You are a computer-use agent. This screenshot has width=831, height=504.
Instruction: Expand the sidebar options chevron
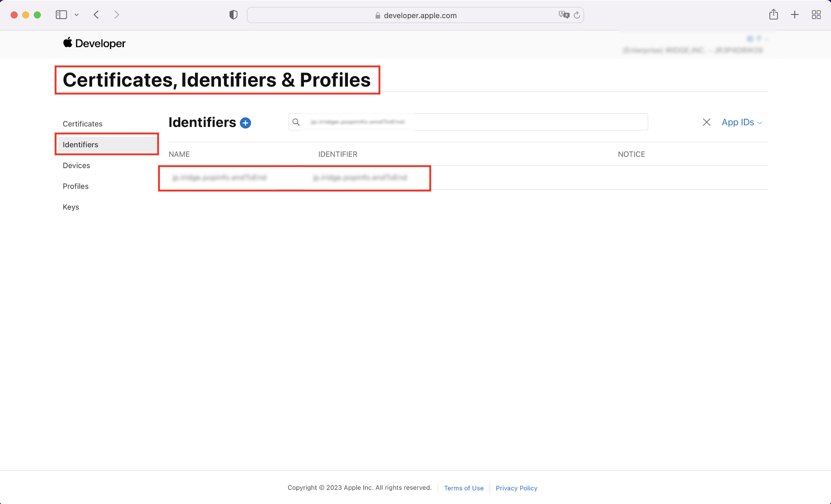click(x=77, y=15)
